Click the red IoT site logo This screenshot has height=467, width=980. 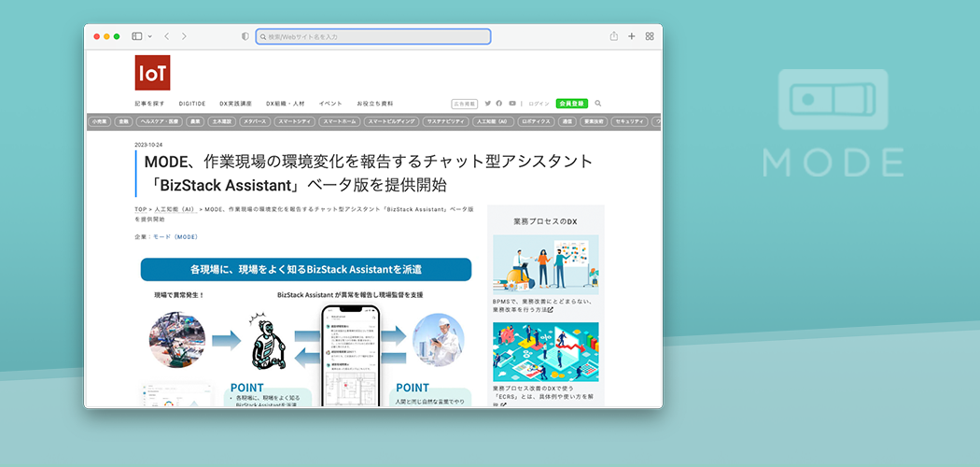tap(152, 73)
